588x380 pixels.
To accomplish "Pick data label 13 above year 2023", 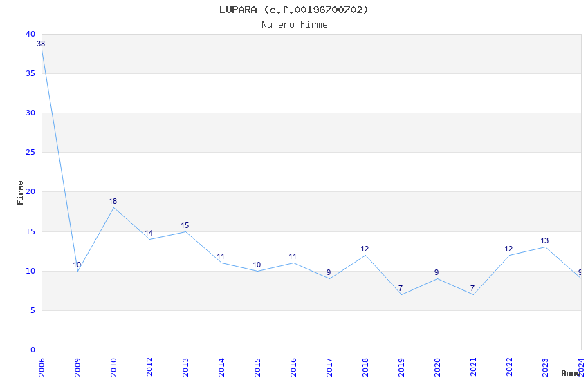I will (x=544, y=240).
